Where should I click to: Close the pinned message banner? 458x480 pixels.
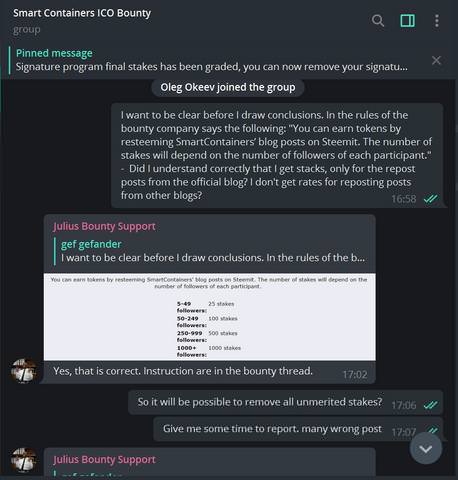(x=436, y=60)
